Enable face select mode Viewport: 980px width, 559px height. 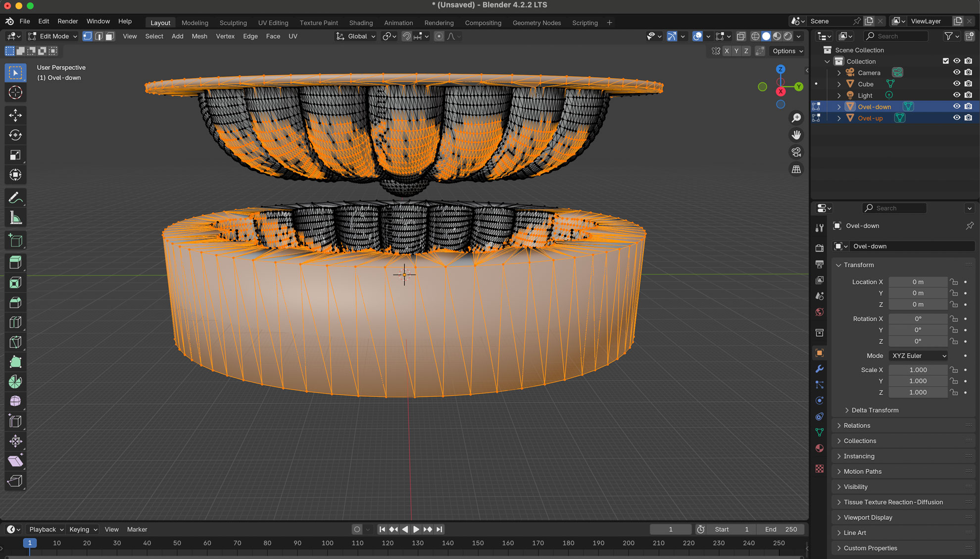(110, 36)
